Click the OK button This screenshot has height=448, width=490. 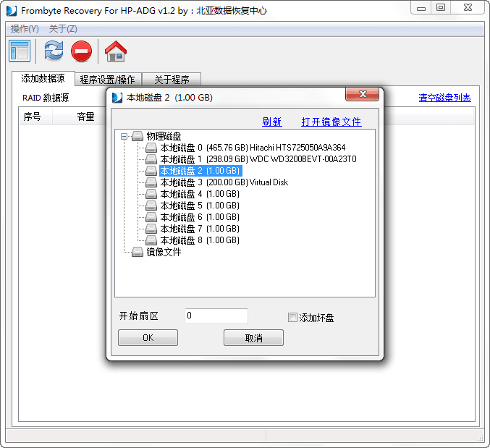(148, 338)
